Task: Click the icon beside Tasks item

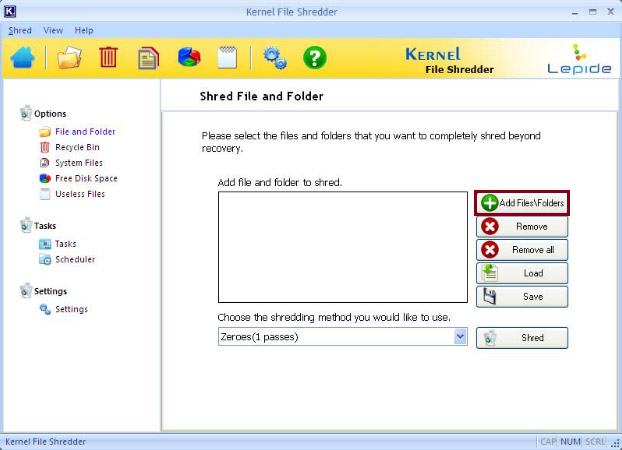Action: coord(45,244)
